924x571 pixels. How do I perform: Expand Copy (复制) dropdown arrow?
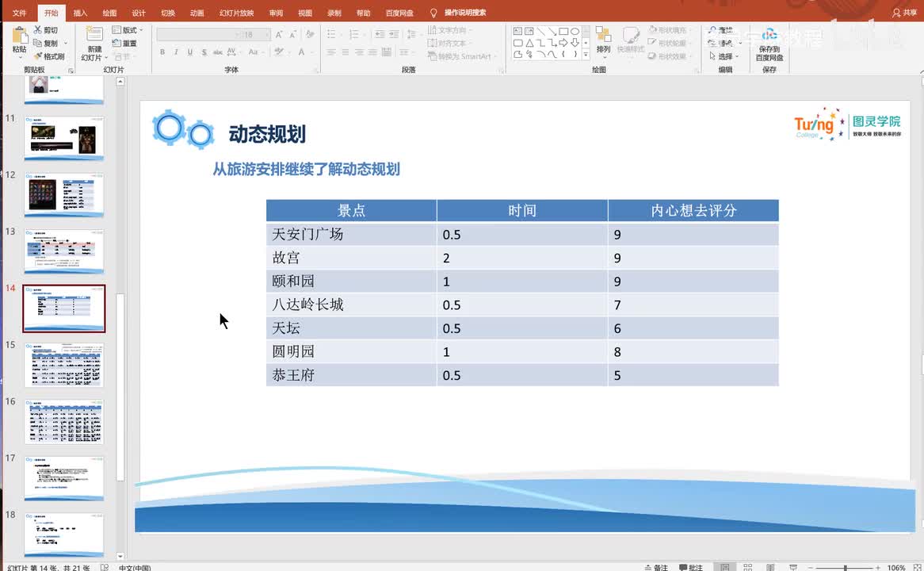[66, 43]
